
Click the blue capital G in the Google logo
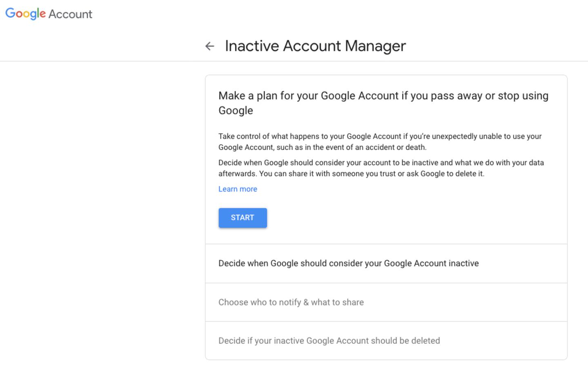10,13
